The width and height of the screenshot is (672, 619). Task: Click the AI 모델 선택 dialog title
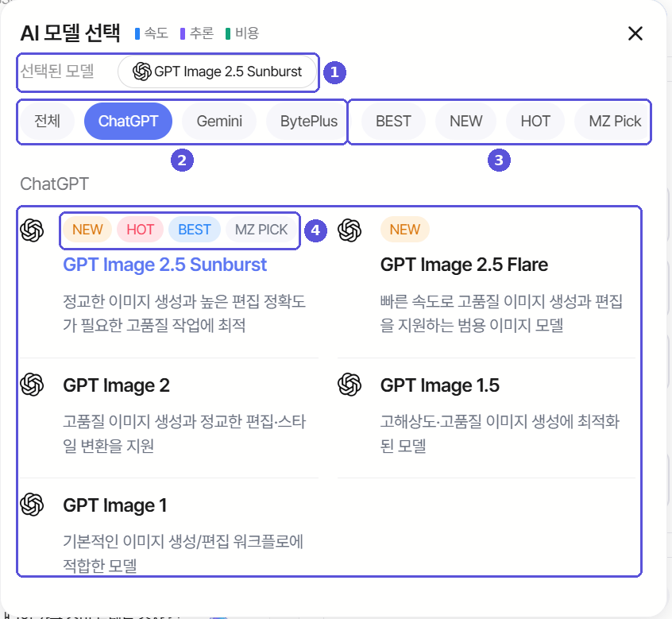pyautogui.click(x=70, y=33)
